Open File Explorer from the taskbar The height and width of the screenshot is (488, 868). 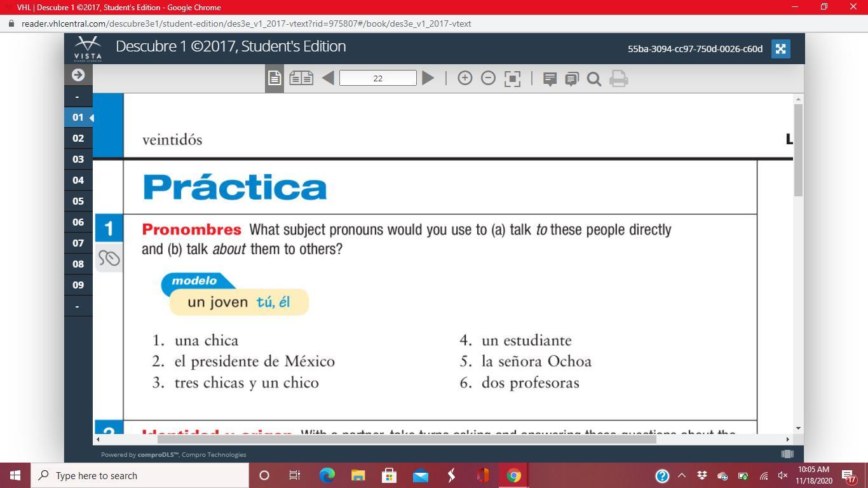click(358, 475)
